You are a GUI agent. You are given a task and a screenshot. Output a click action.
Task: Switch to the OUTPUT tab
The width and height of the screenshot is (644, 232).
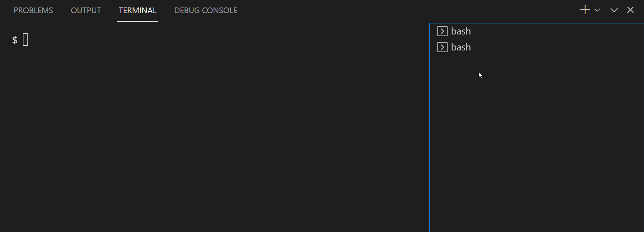(x=86, y=10)
